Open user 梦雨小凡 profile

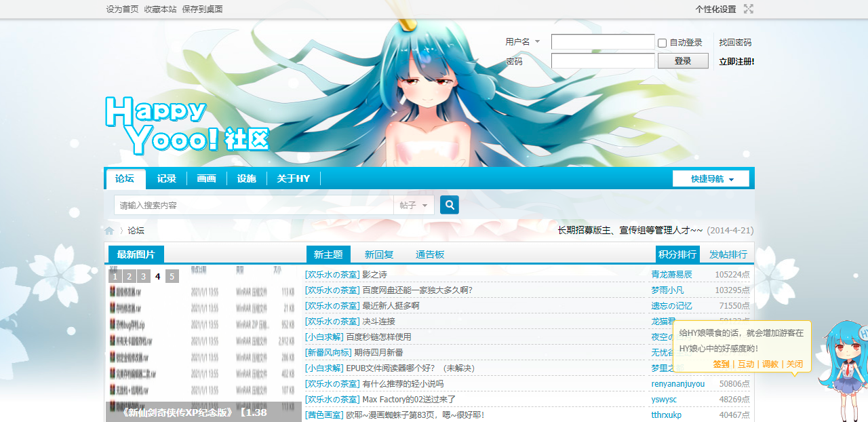click(x=668, y=290)
